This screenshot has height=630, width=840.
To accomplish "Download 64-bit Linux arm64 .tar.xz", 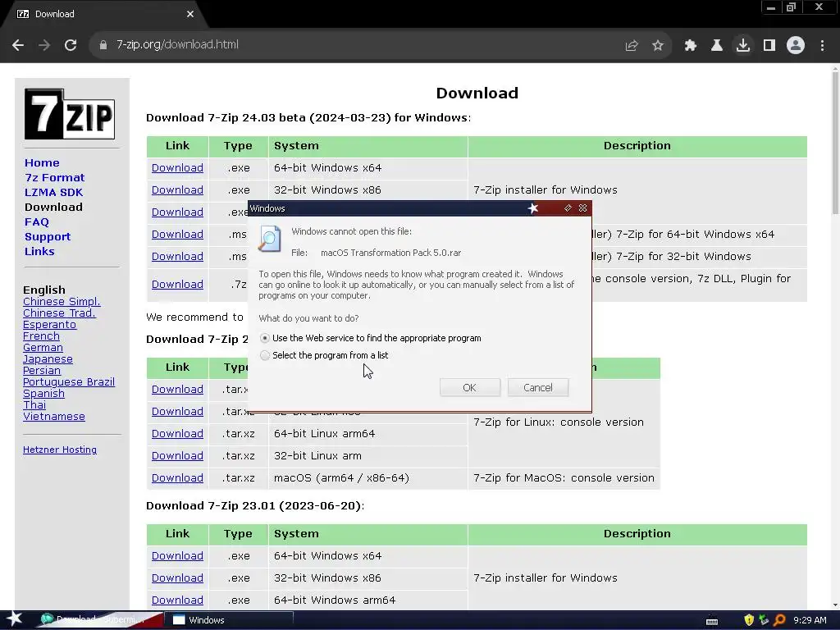I will click(x=177, y=433).
